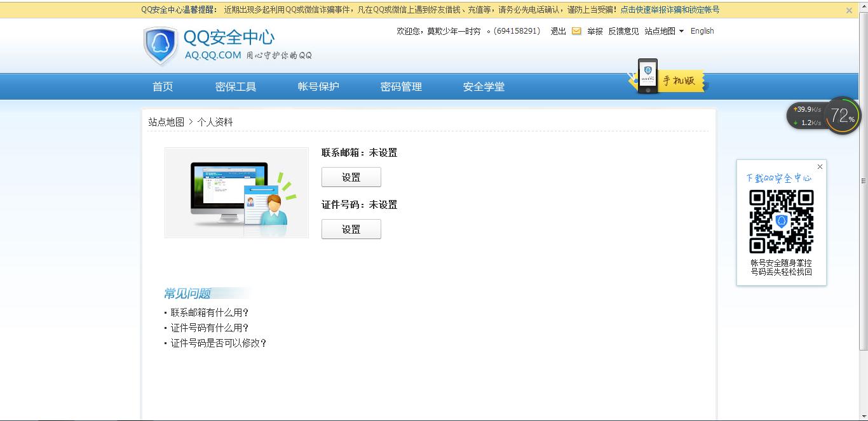Screen dimensions: 868x421
Task: Click the username 莫欺少年一时穷 greeting
Action: [x=454, y=31]
